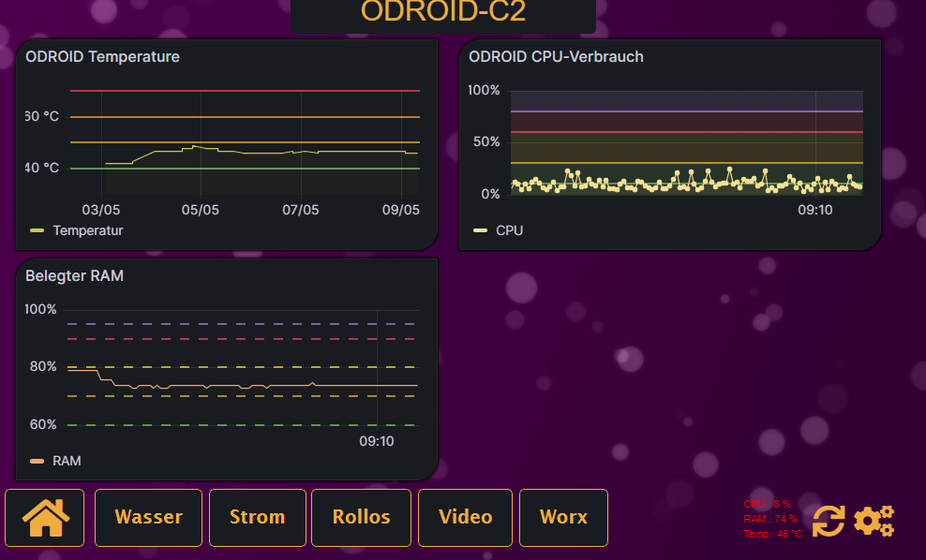Click the 09:10 label in RAM chart
Screen dimensions: 926x560
(x=376, y=441)
